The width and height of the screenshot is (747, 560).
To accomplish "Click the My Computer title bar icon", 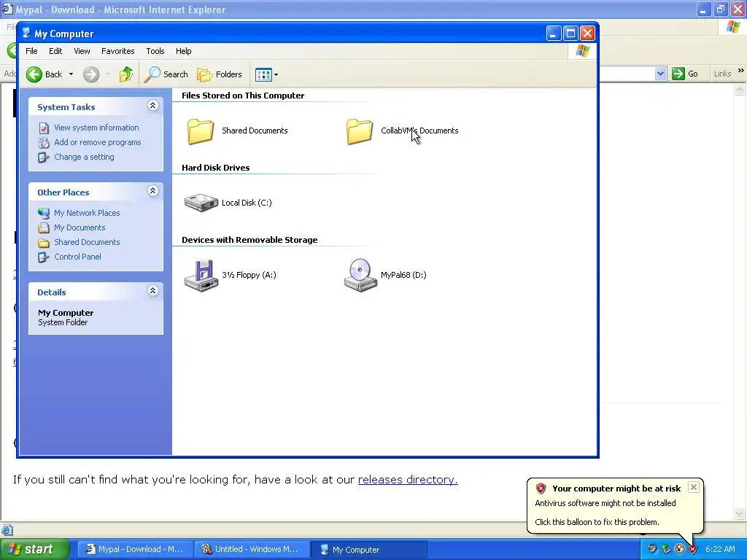I will (26, 34).
